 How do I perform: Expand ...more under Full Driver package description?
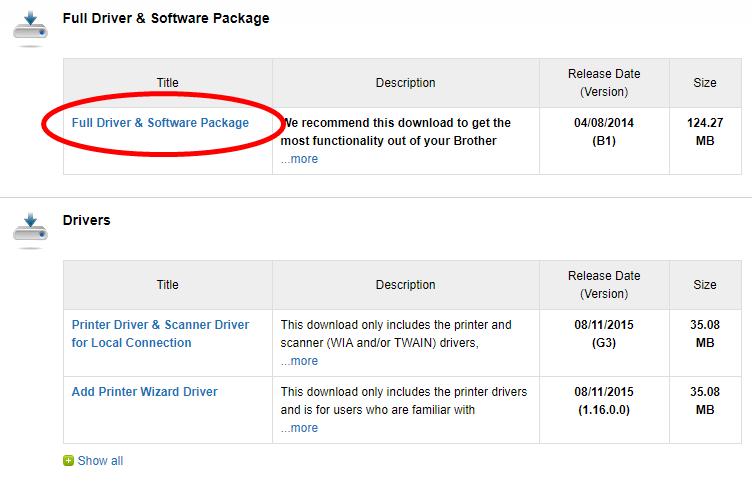point(299,159)
